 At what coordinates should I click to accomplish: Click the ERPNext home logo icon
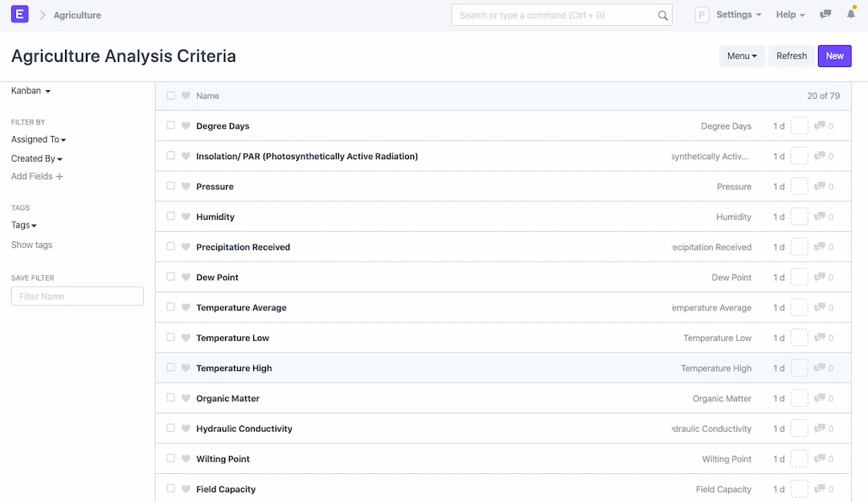point(20,14)
